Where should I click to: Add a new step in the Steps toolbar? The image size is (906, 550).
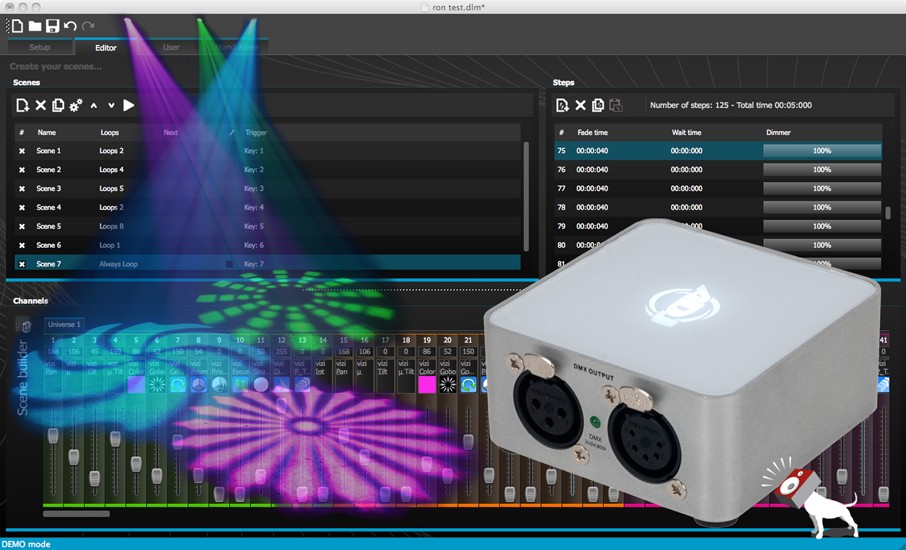click(562, 105)
